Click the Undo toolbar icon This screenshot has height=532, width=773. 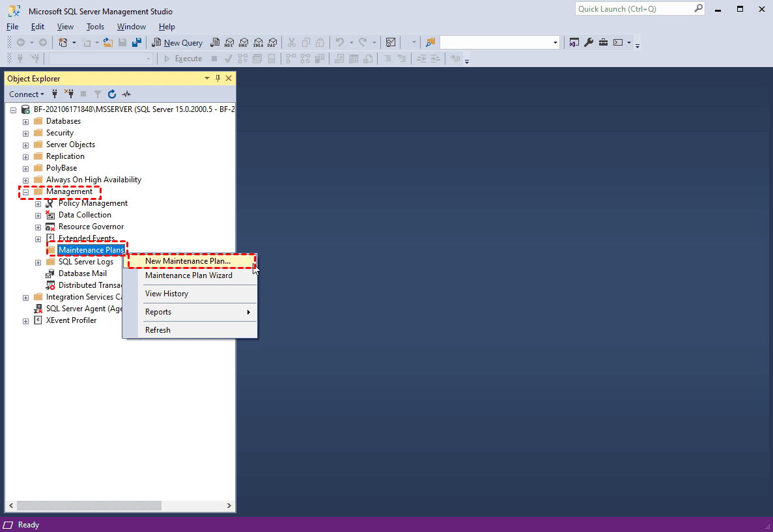340,43
